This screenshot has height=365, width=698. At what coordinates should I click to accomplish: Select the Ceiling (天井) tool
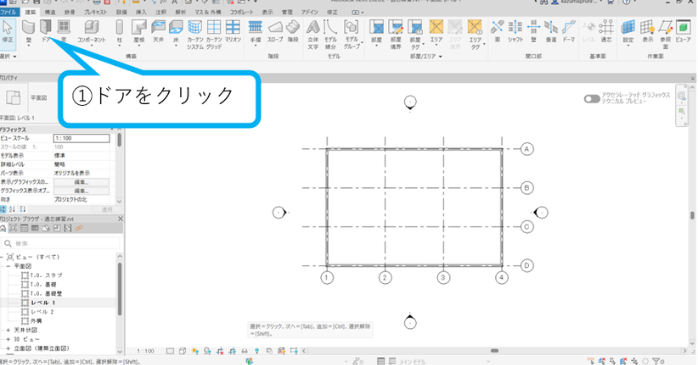158,31
